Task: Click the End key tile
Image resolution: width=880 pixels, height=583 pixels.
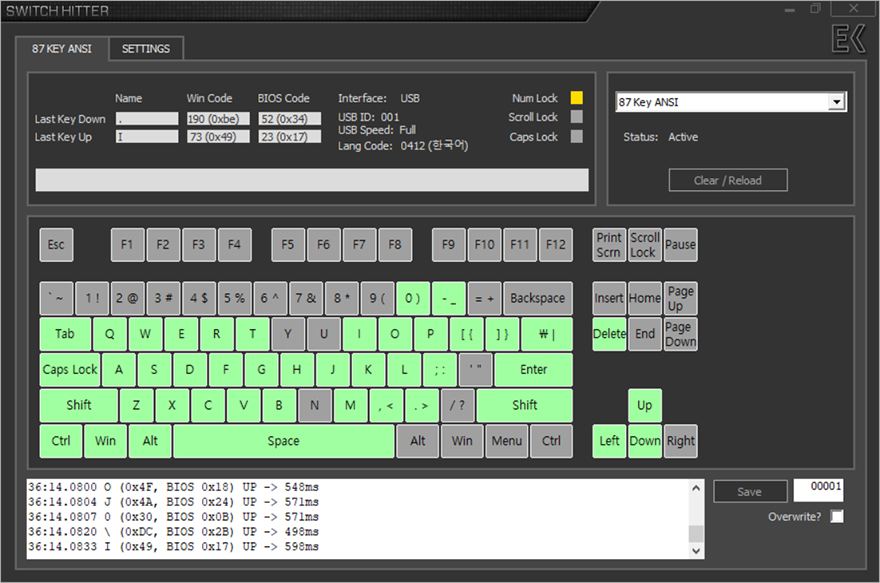Action: [645, 334]
